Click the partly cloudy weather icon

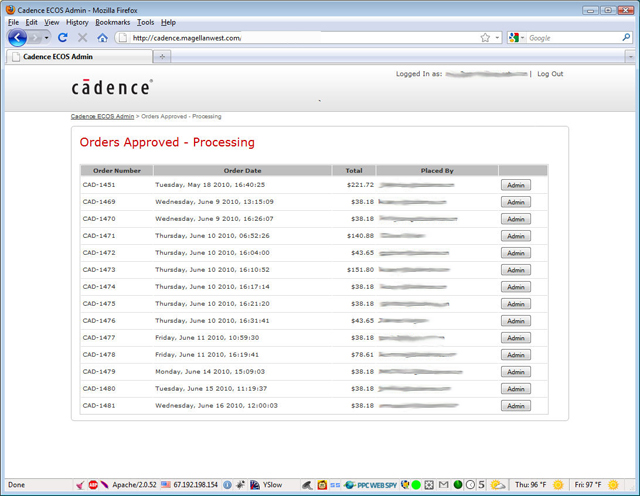tap(498, 485)
